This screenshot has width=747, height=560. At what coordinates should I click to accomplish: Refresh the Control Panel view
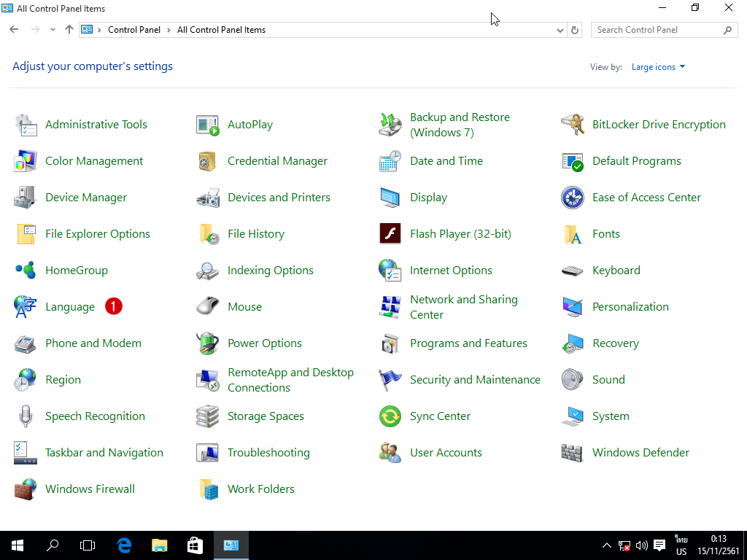575,30
